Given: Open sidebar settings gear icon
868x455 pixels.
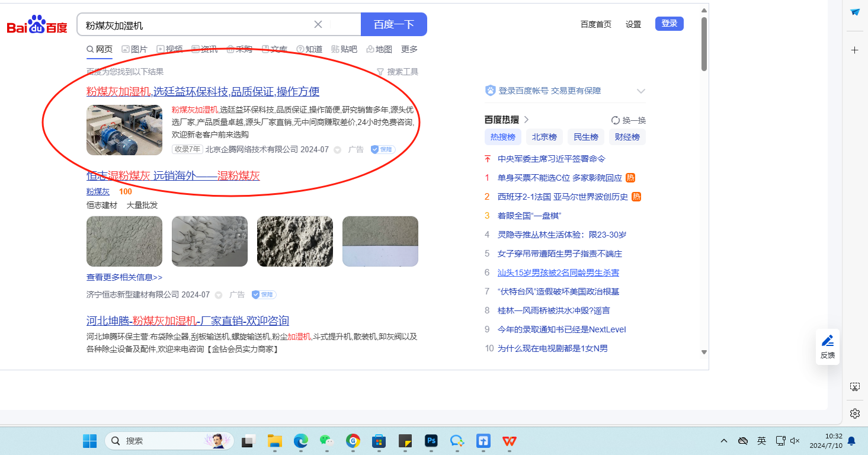Looking at the screenshot, I should 854,413.
